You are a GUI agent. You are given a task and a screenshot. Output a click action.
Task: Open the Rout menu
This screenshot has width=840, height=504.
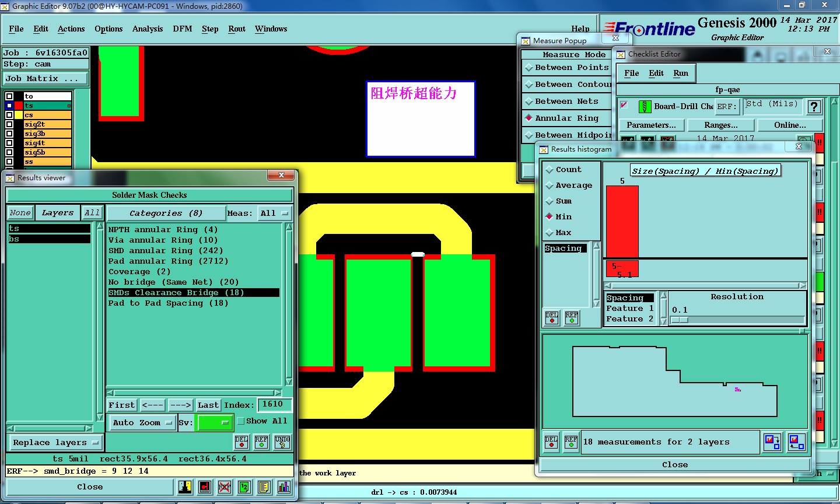pos(237,29)
